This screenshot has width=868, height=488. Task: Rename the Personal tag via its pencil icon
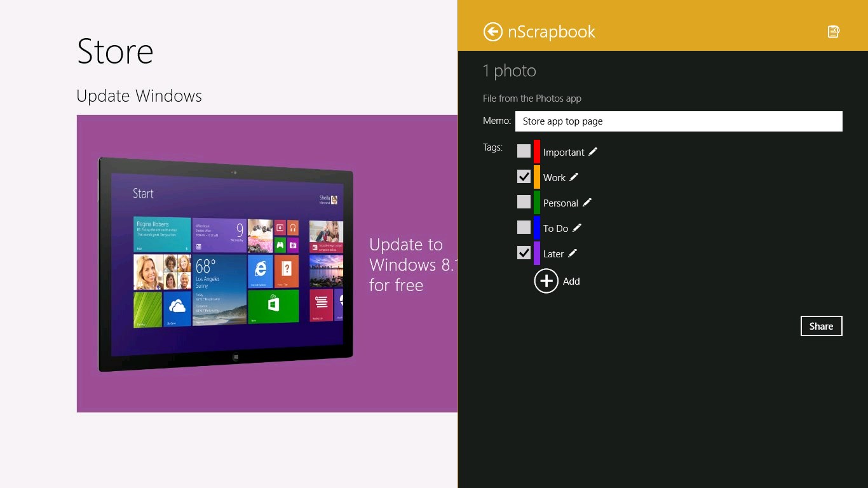[x=587, y=203]
